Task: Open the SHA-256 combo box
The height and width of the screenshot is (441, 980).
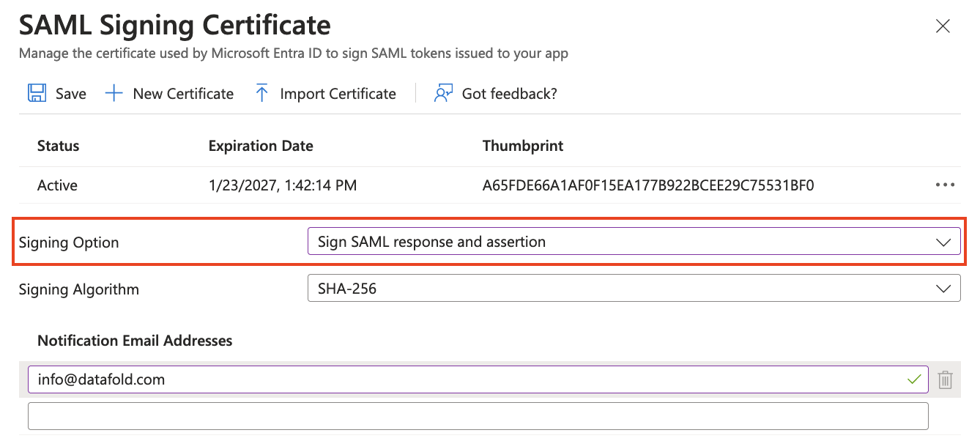Action: click(x=634, y=288)
